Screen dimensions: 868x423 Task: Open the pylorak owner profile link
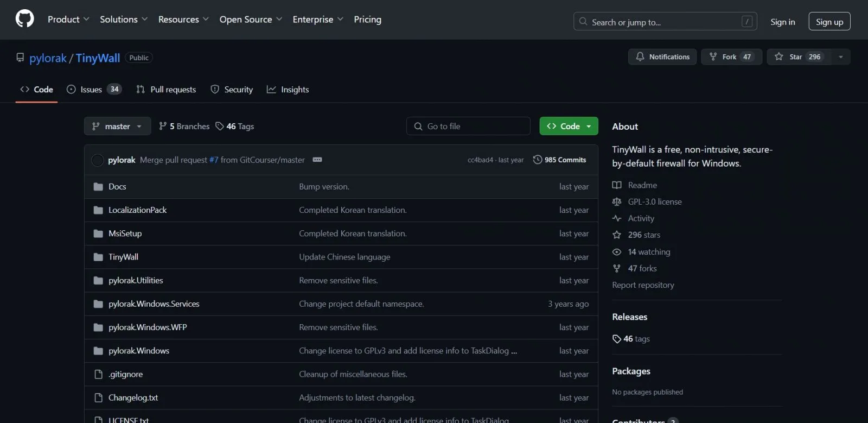tap(48, 58)
